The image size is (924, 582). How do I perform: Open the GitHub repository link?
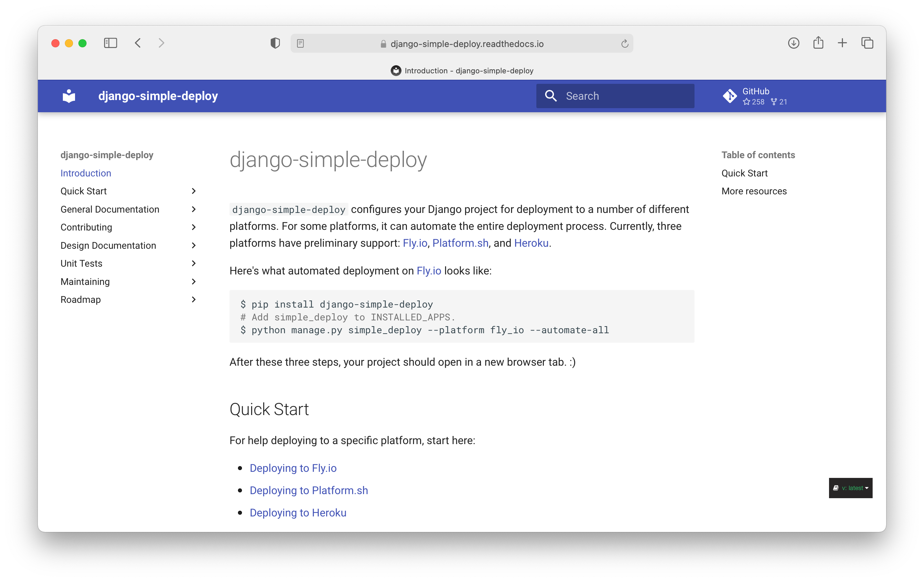coord(755,96)
